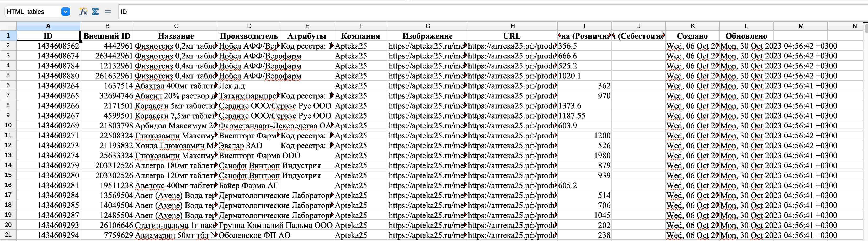
Task: Click the Sum sigma icon
Action: 95,12
